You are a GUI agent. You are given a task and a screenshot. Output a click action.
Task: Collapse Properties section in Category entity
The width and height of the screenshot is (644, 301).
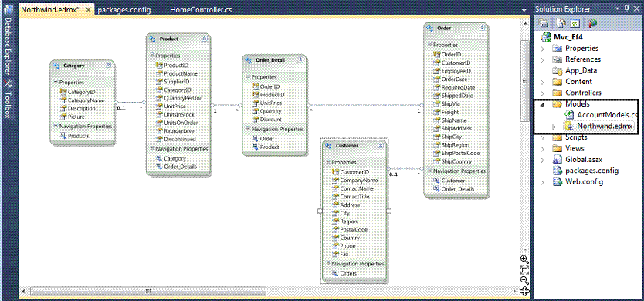[x=56, y=83]
